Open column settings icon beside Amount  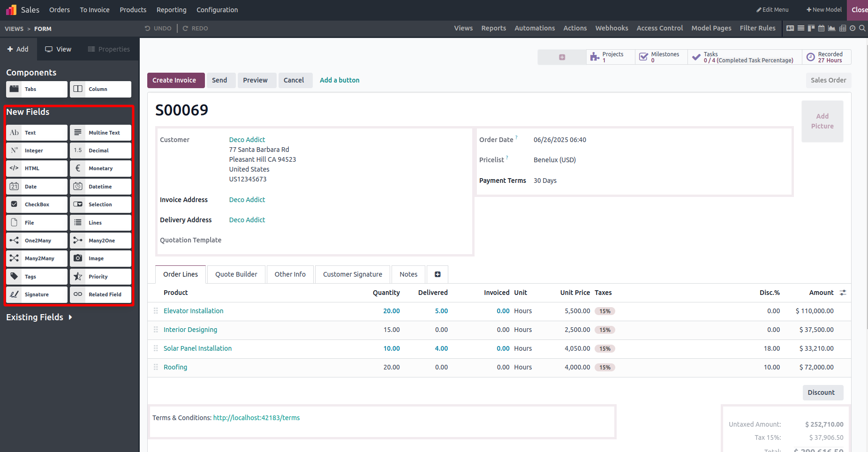843,293
